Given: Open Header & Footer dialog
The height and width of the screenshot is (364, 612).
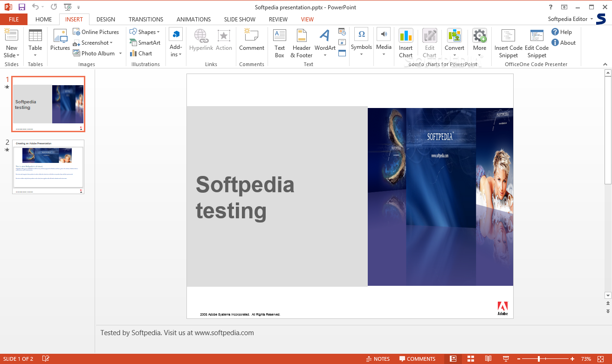Looking at the screenshot, I should [x=302, y=43].
